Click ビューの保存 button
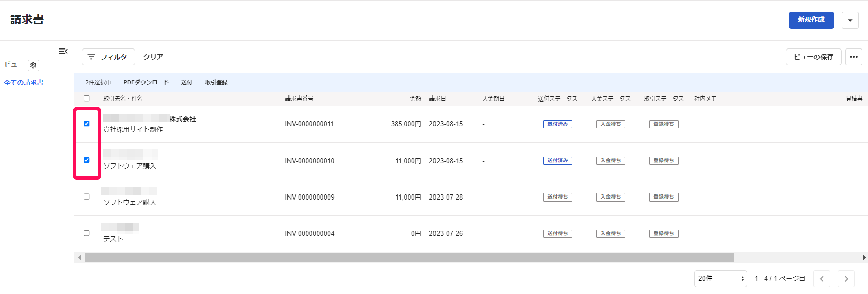The image size is (868, 294). [813, 57]
